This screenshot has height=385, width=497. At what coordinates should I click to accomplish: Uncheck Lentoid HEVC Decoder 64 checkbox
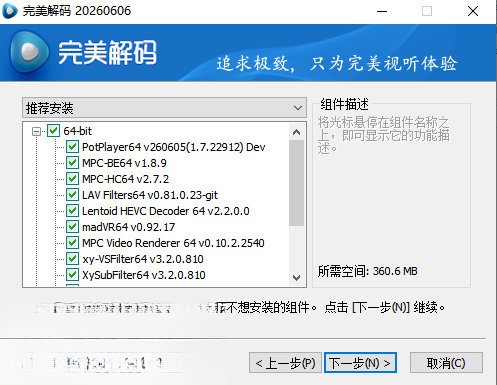(x=72, y=211)
